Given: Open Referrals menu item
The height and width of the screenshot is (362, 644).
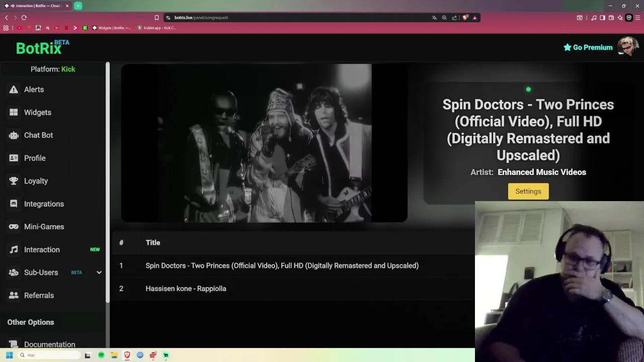Looking at the screenshot, I should 39,295.
